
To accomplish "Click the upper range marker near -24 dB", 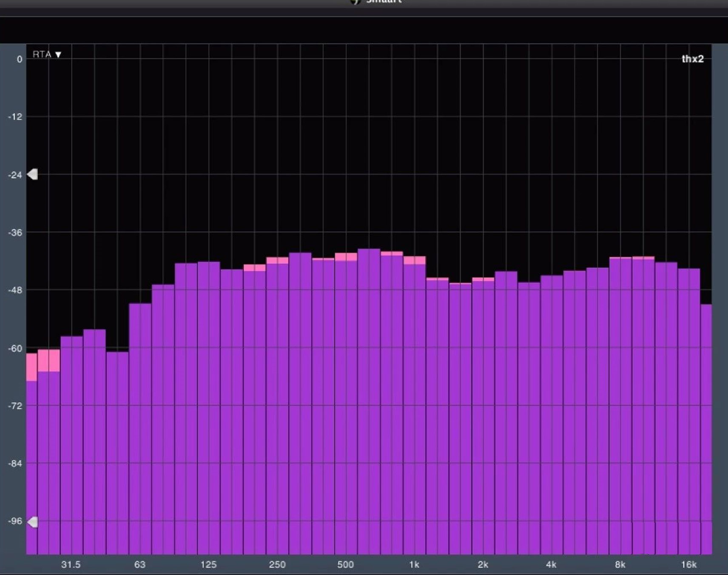I will 32,174.
